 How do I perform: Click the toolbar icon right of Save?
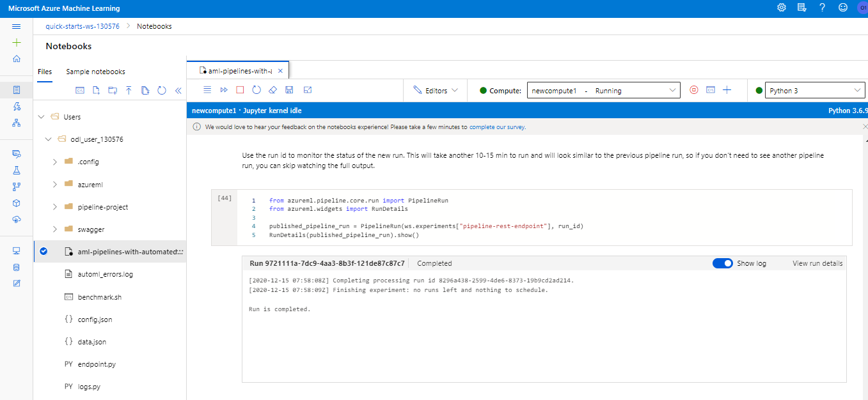pyautogui.click(x=307, y=90)
